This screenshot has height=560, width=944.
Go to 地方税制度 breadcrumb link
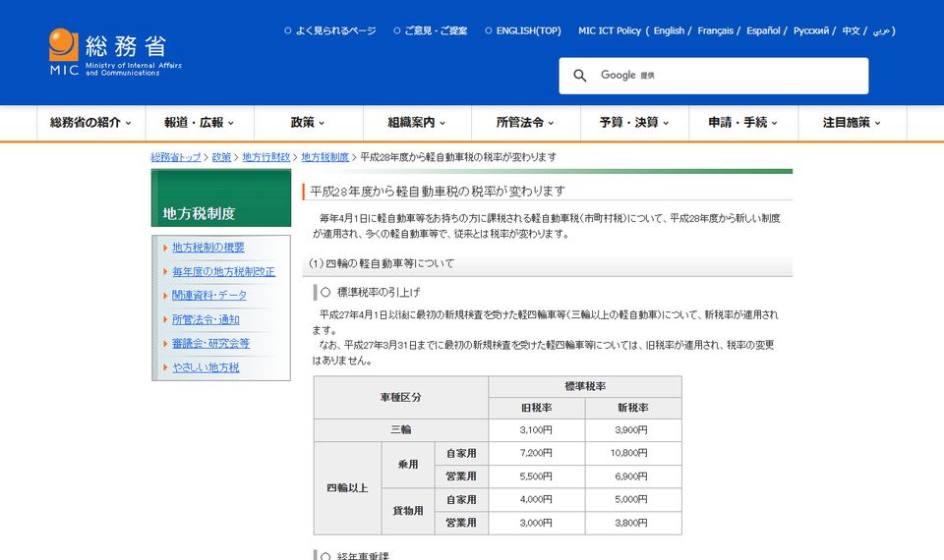click(x=325, y=157)
